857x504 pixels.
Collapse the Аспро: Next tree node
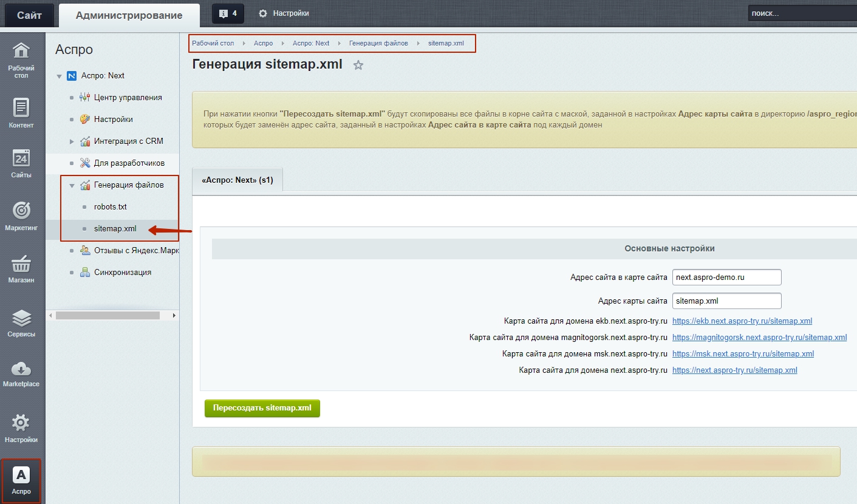59,77
